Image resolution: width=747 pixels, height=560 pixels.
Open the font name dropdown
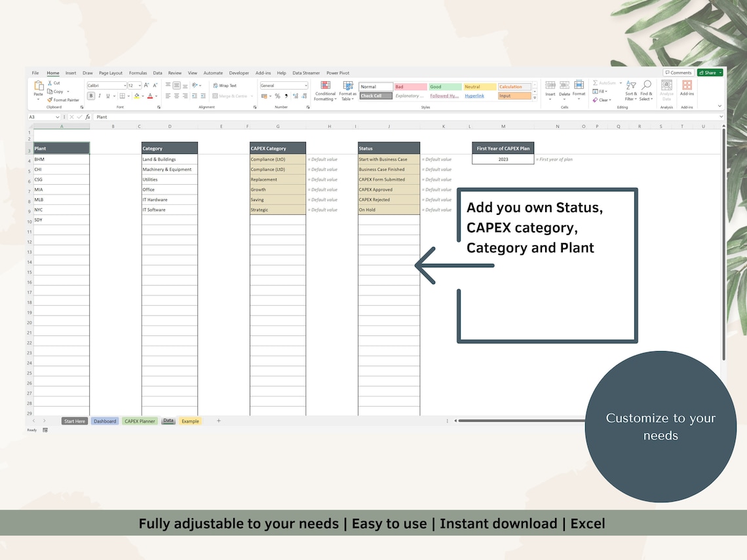(x=125, y=86)
